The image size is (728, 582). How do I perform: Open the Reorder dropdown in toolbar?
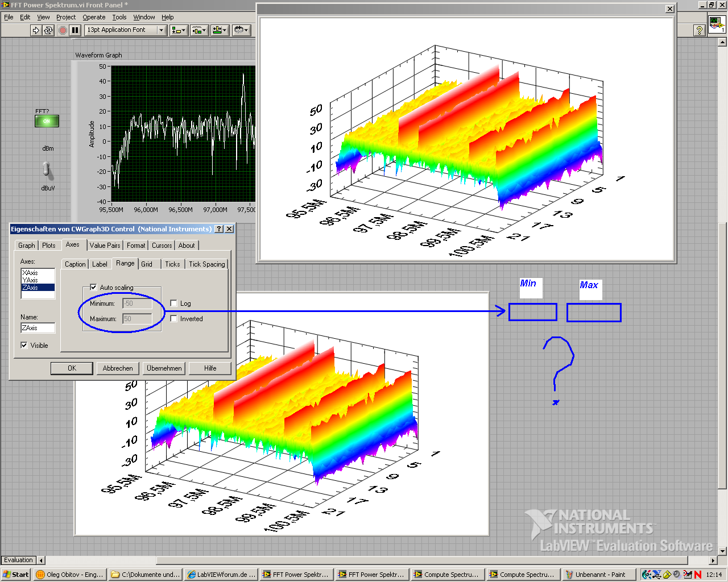[241, 30]
